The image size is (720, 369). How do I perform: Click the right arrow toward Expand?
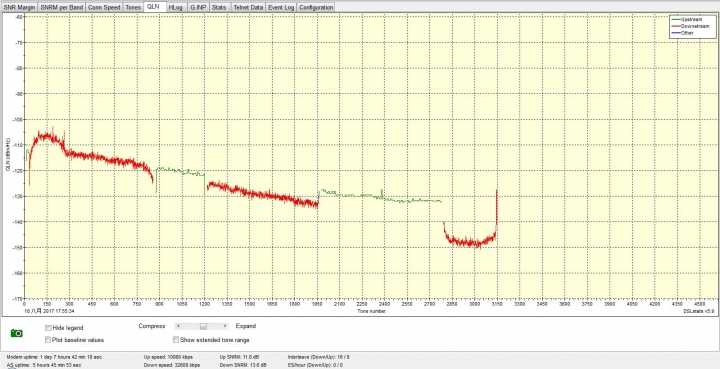[x=225, y=326]
